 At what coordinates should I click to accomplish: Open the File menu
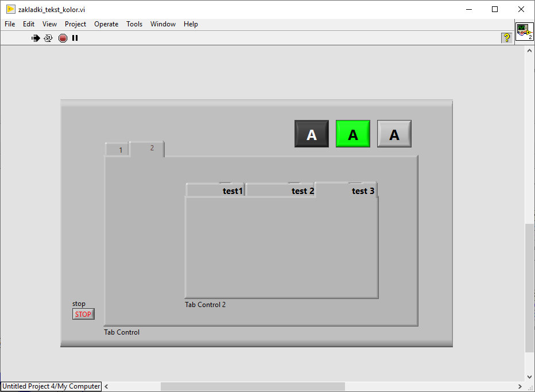tap(10, 24)
